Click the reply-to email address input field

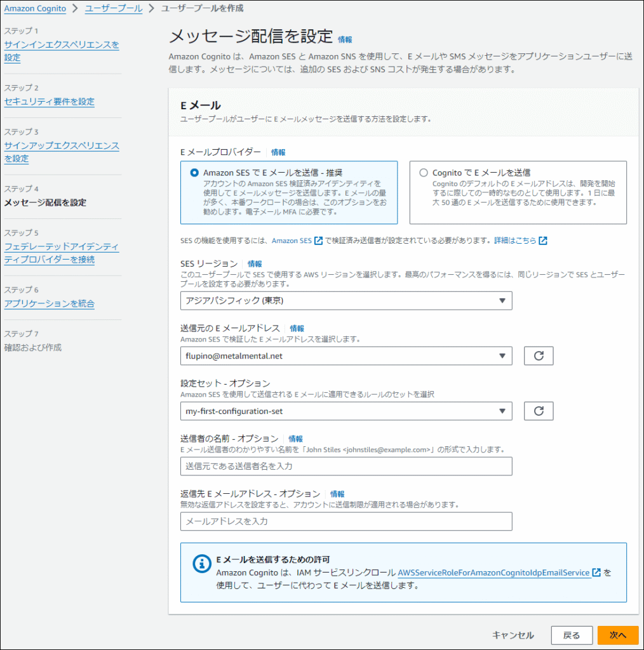click(x=346, y=522)
